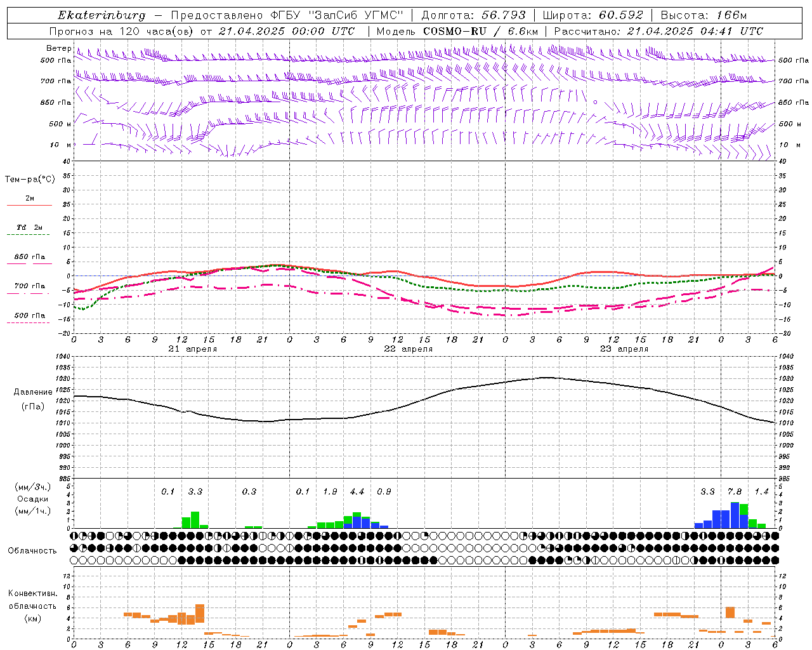Select the '(км)' convective cloud unit label
Image resolution: width=812 pixels, height=650 pixels.
[x=33, y=618]
